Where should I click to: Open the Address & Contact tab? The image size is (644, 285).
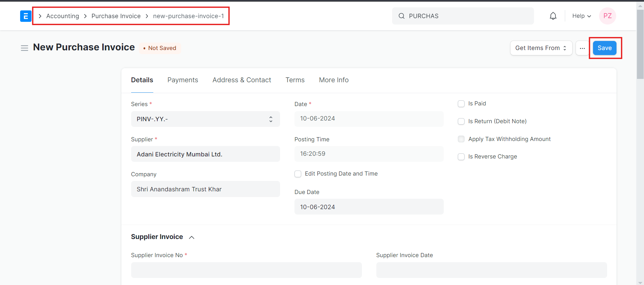click(x=242, y=80)
